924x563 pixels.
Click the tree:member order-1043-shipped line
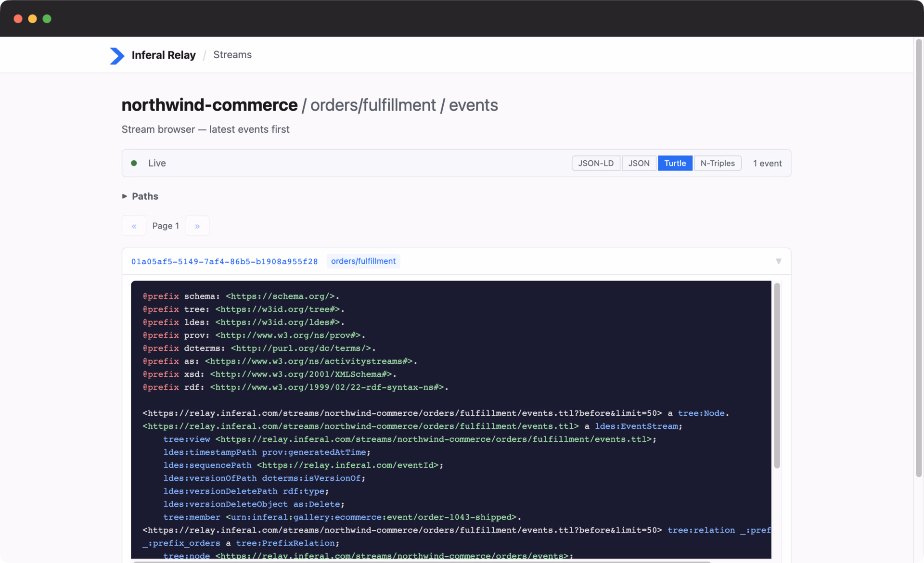(x=342, y=517)
